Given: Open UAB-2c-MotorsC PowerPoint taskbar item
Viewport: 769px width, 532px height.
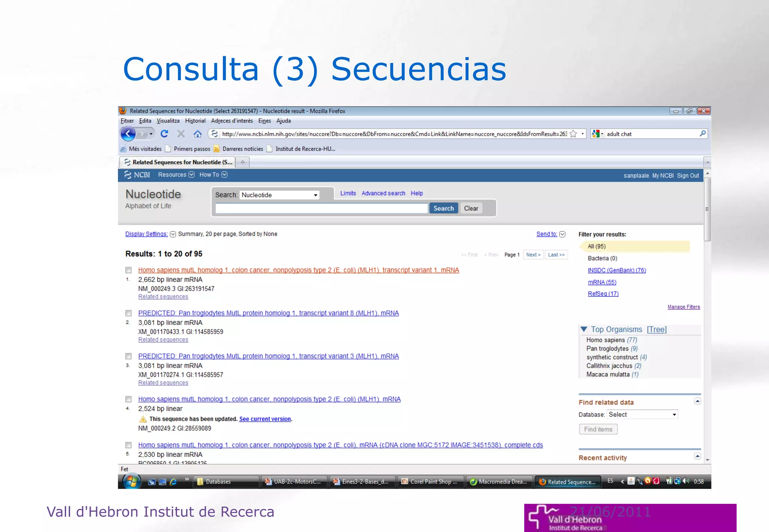Looking at the screenshot, I should point(294,482).
